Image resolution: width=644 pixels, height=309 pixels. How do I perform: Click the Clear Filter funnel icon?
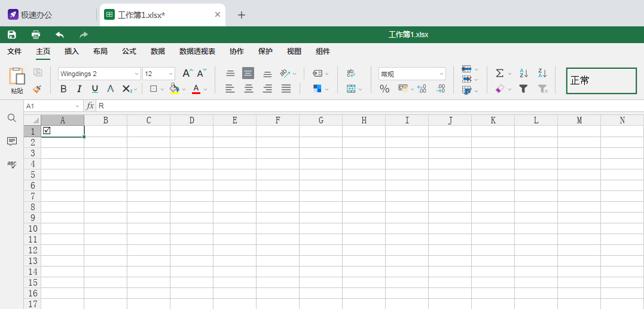(x=542, y=89)
